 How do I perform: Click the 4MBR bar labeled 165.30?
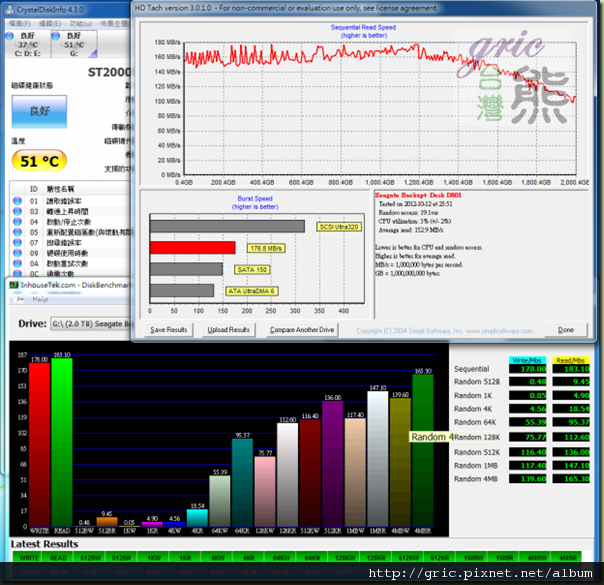423,451
